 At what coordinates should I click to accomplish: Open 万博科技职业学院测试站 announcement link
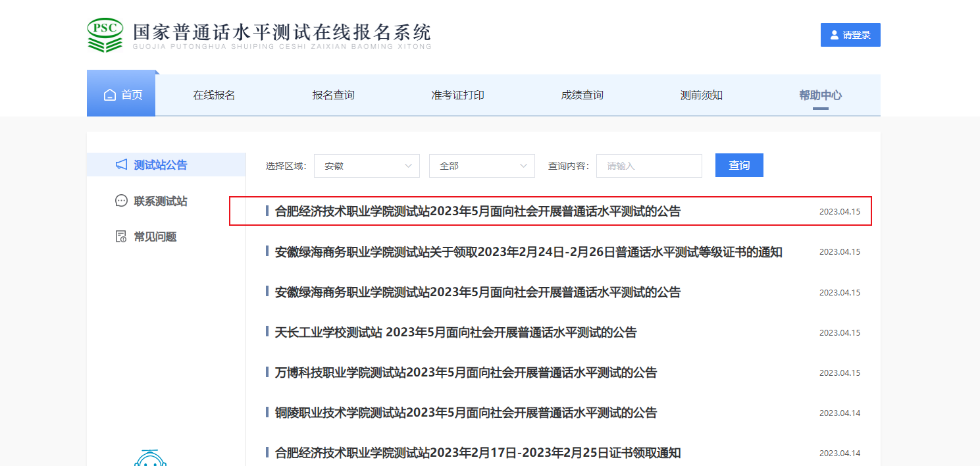click(x=465, y=373)
